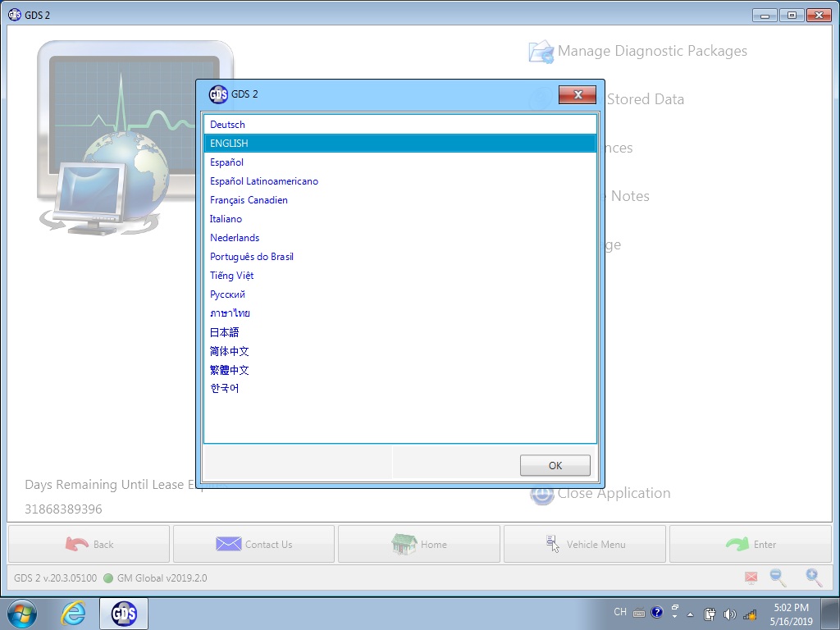Click version text GDS 2 v.20.3.05100
Viewport: 840px width, 630px height.
coord(55,578)
